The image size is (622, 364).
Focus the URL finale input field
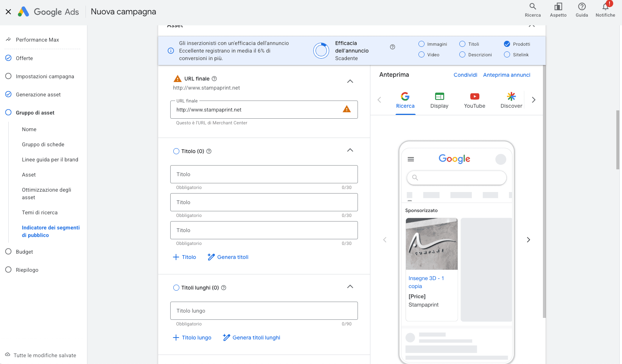pyautogui.click(x=264, y=110)
